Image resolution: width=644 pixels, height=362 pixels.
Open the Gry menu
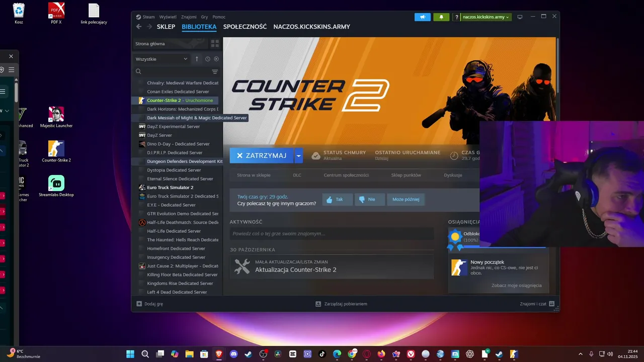[x=204, y=17]
